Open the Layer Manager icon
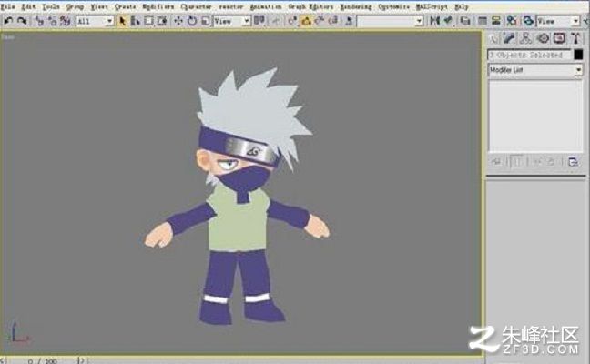This screenshot has width=590, height=364. coord(465,21)
